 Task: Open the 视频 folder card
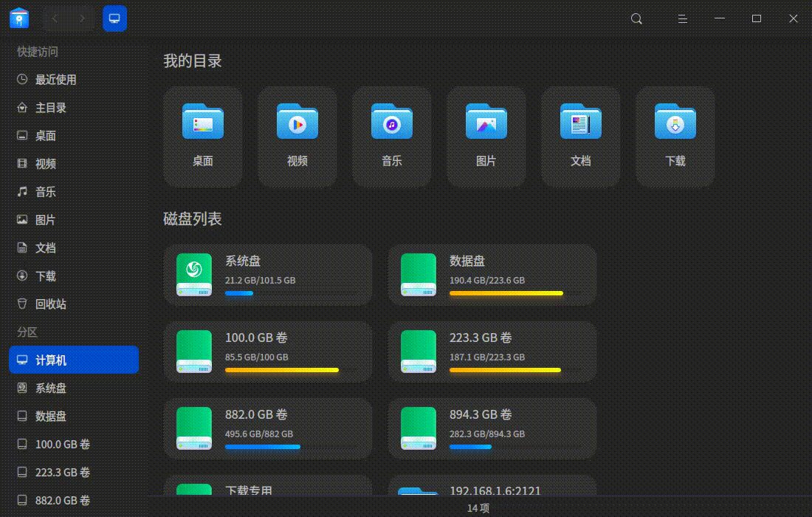(297, 136)
